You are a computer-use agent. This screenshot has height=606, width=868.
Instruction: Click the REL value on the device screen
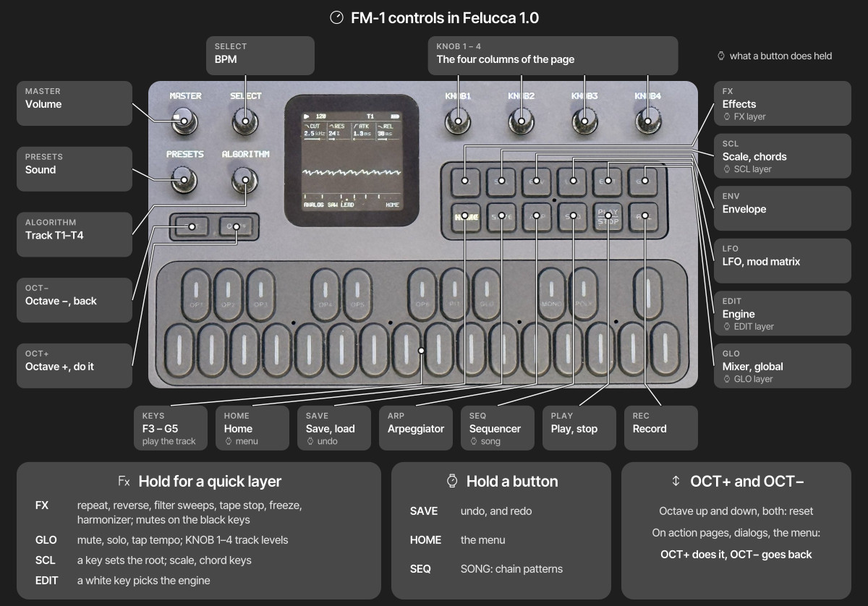click(384, 133)
